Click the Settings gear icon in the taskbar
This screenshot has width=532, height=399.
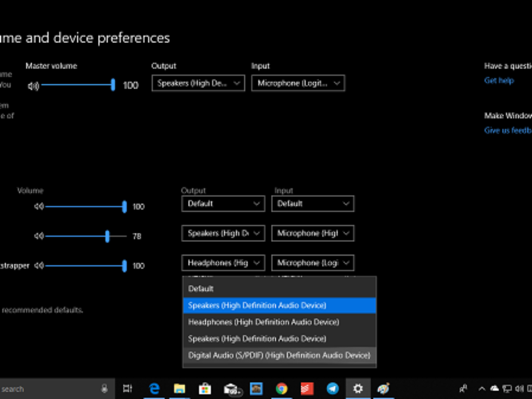pos(358,389)
